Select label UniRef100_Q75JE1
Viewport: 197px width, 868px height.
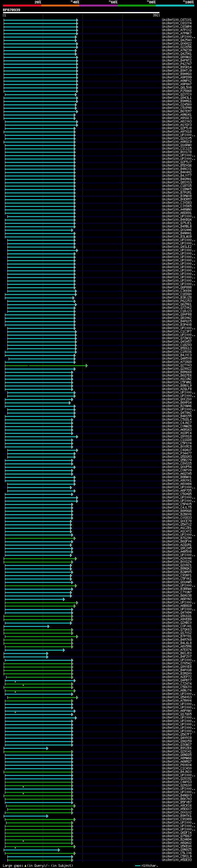click(x=177, y=223)
